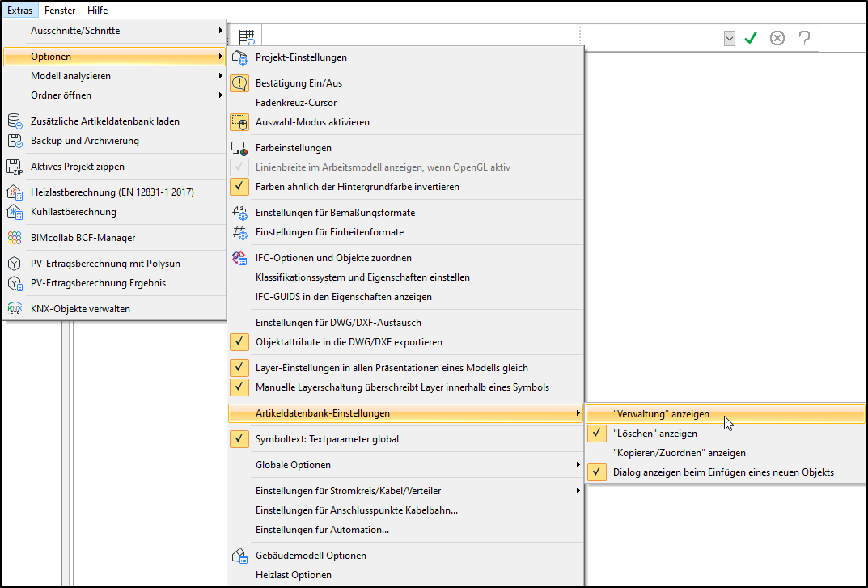This screenshot has width=868, height=588.
Task: Uncheck "Löschen" anzeigen option
Action: point(725,434)
